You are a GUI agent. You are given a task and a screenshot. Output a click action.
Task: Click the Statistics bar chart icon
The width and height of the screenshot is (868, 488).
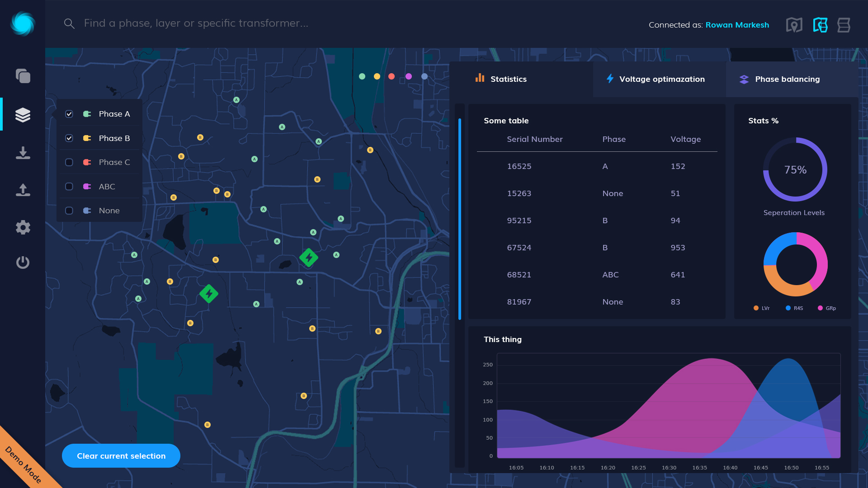pyautogui.click(x=480, y=78)
